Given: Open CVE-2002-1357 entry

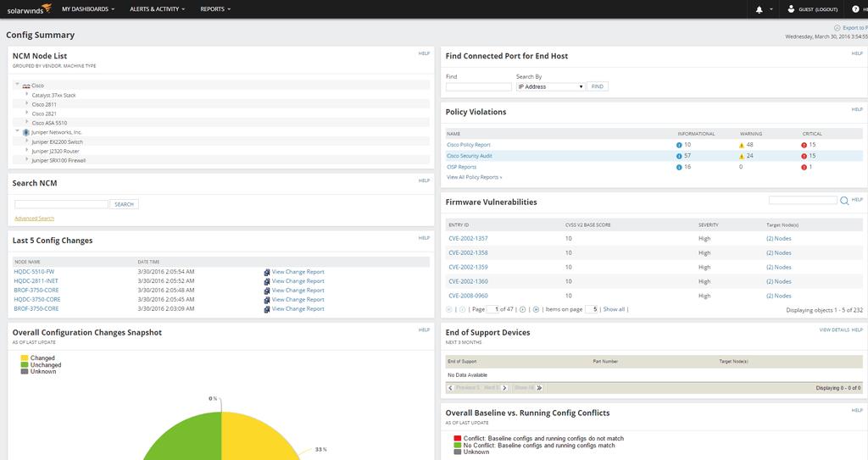Looking at the screenshot, I should (468, 239).
